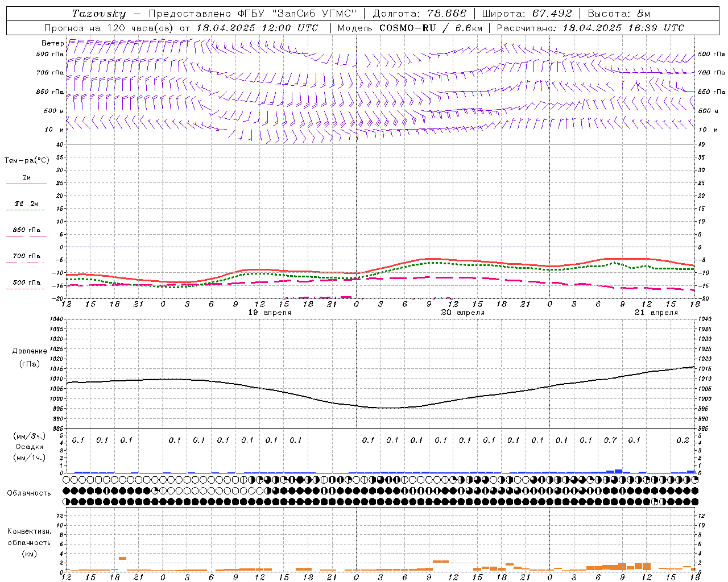
Task: Click the "(мм/1ч.)" precipitation unit label
Action: coord(29,458)
